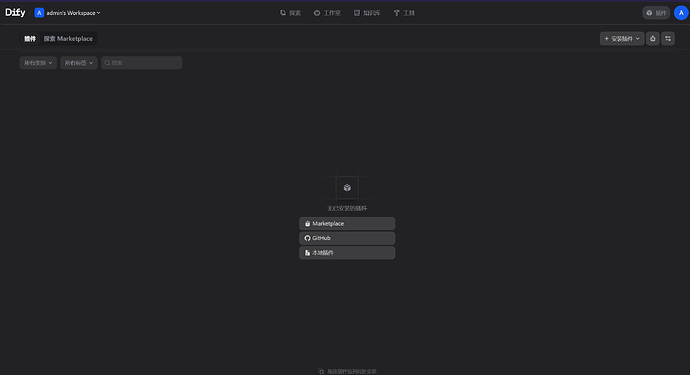Open the 知识库 knowledge nav item
Screen dimensions: 690x375
367,13
